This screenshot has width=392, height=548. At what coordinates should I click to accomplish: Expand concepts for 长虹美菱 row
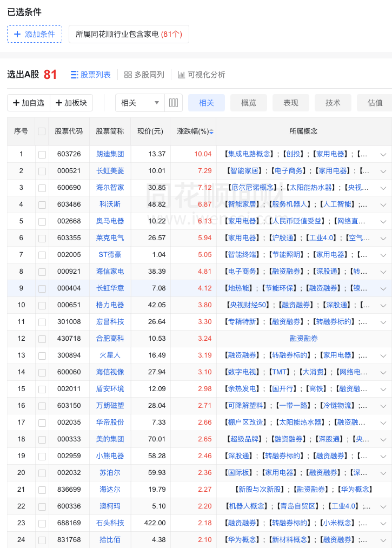click(x=383, y=171)
